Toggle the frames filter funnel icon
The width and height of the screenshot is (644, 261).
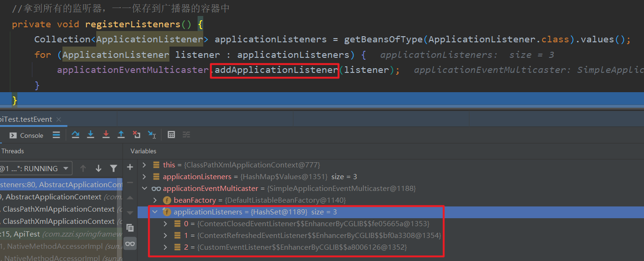(x=114, y=168)
